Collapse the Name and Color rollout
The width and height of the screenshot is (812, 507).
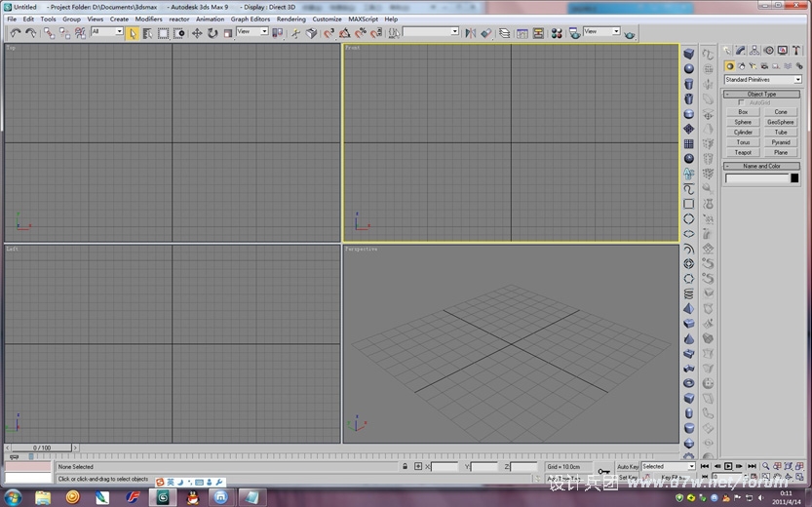(761, 166)
